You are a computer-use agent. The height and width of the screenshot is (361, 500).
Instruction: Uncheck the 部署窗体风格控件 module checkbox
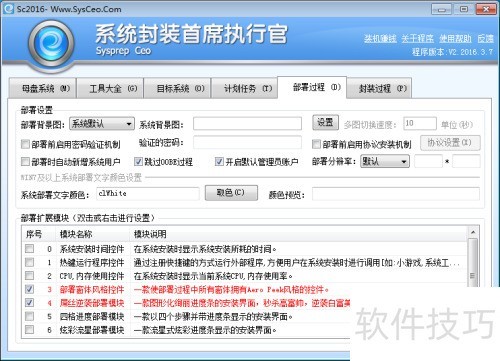coord(29,289)
